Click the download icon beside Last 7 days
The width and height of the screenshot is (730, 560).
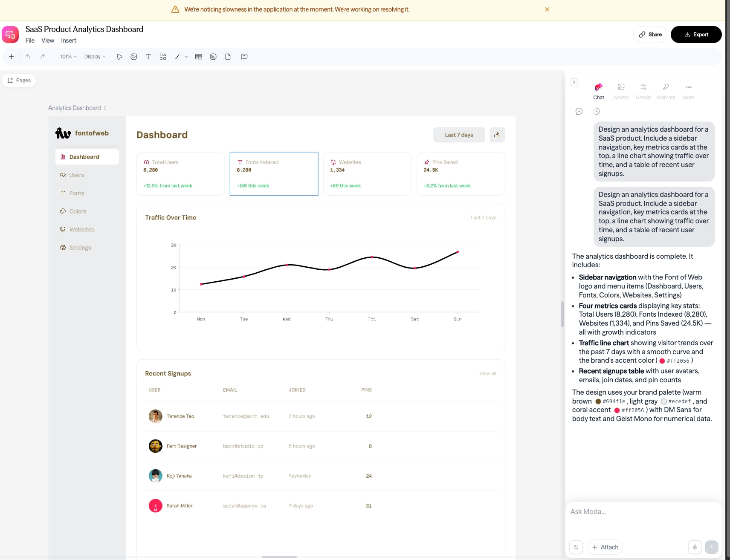click(497, 135)
